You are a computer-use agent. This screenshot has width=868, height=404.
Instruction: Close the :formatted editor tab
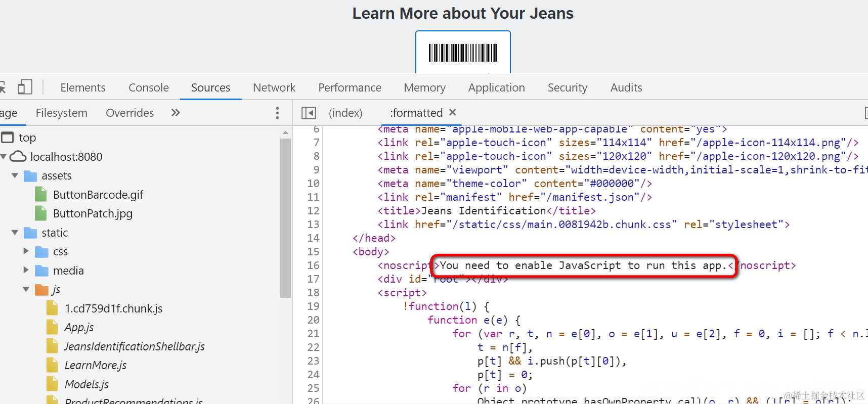453,112
